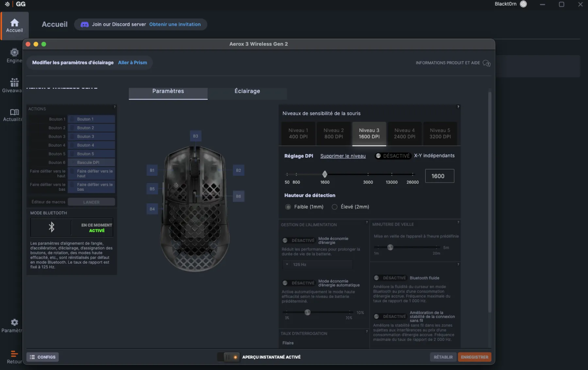Toggle the Aperçu instantané switch
This screenshot has height=370, width=588.
(x=229, y=357)
